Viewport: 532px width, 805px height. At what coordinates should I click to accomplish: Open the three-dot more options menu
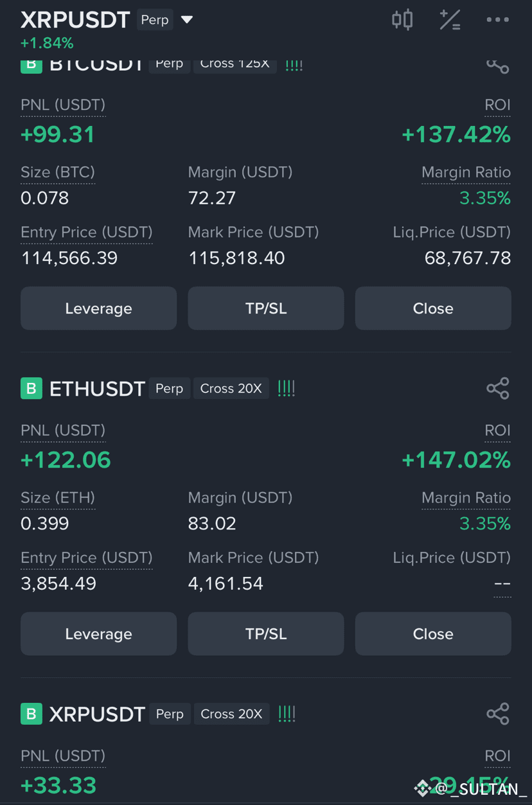coord(497,20)
